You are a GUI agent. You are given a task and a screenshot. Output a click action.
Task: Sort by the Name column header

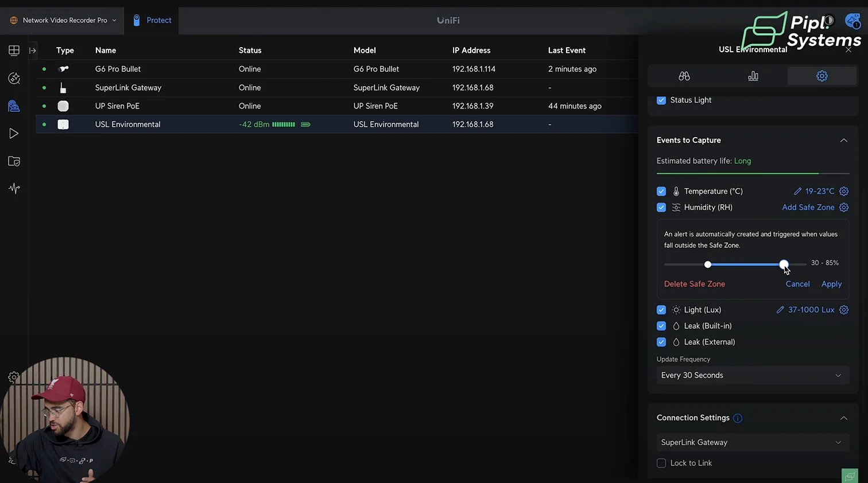[x=106, y=50]
